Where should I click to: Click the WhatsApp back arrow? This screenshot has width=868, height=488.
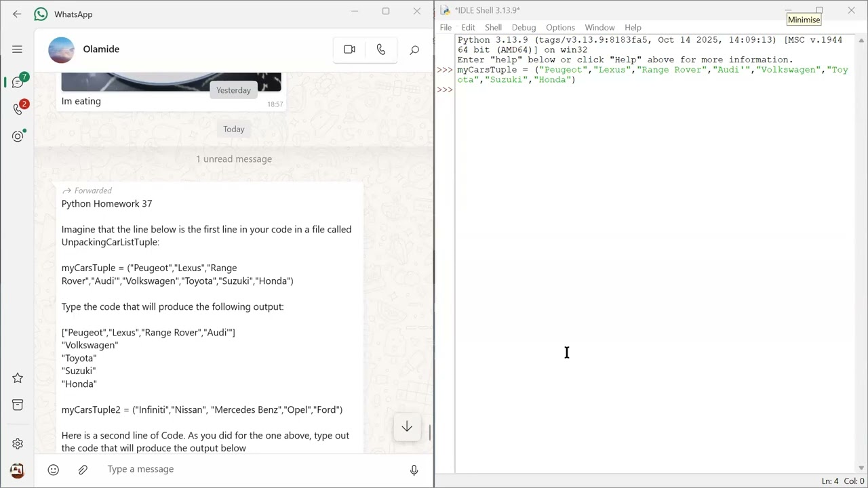(17, 14)
